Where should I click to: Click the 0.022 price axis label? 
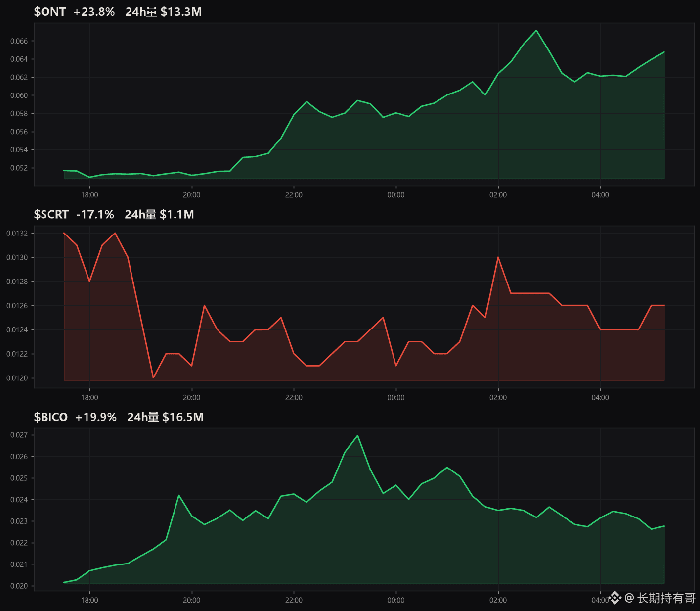tap(19, 543)
